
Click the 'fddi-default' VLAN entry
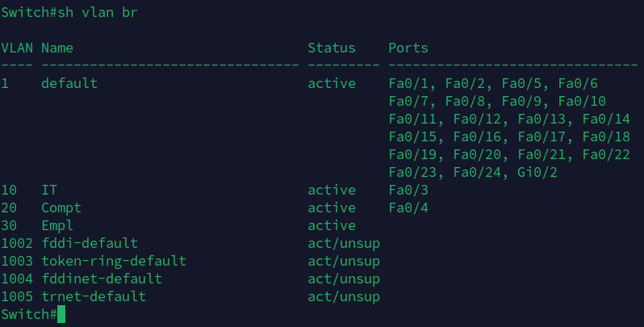(90, 243)
